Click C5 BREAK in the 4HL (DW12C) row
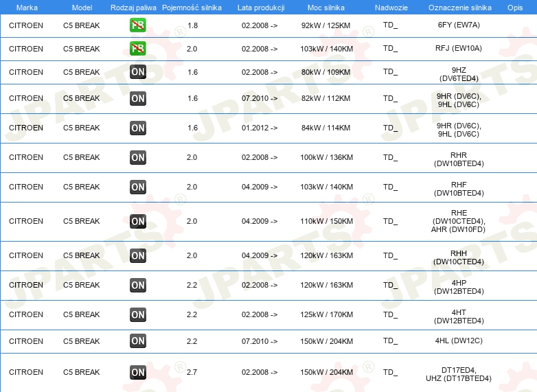This screenshot has height=392, width=537. click(x=82, y=341)
